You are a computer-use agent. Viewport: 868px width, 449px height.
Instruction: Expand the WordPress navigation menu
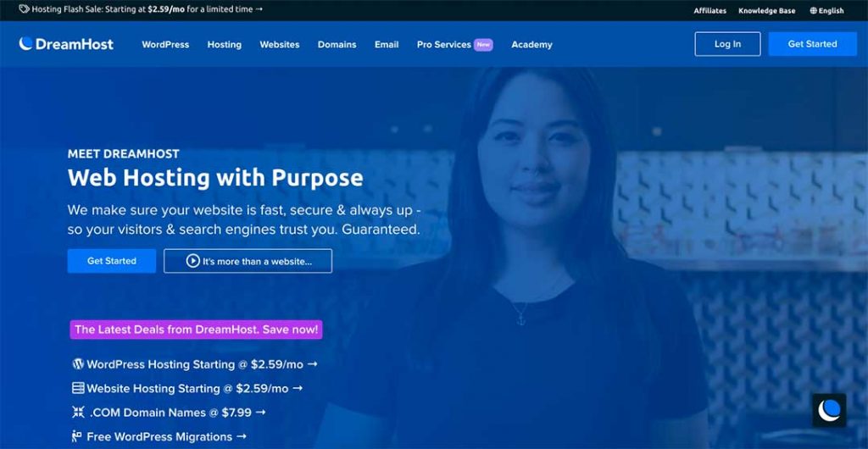pos(165,44)
